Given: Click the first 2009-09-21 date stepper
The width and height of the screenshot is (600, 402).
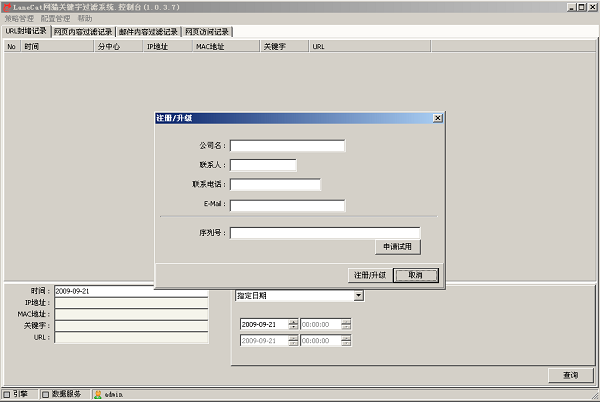Looking at the screenshot, I should coord(293,324).
